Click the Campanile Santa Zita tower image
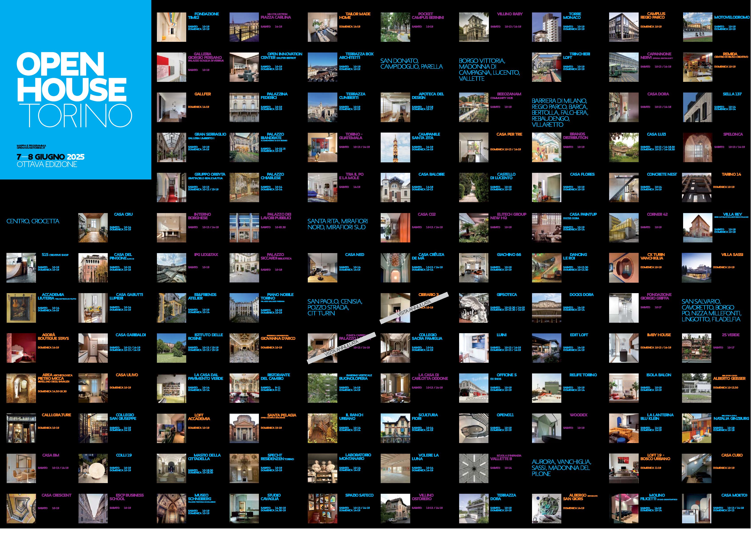This screenshot has height=538, width=756. coord(395,147)
